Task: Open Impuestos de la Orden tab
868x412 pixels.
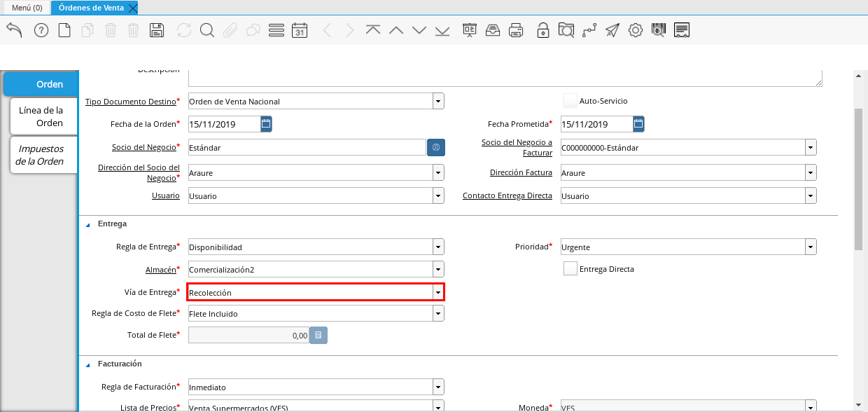Action: 42,155
